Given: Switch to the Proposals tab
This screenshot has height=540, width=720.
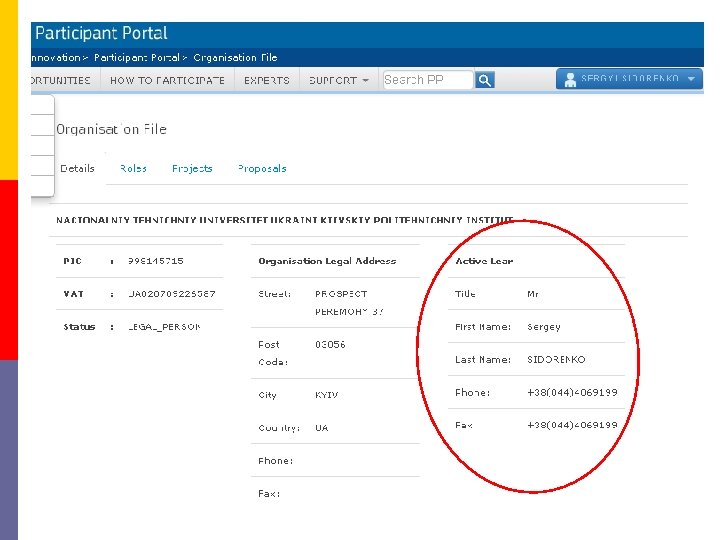Looking at the screenshot, I should pyautogui.click(x=262, y=169).
